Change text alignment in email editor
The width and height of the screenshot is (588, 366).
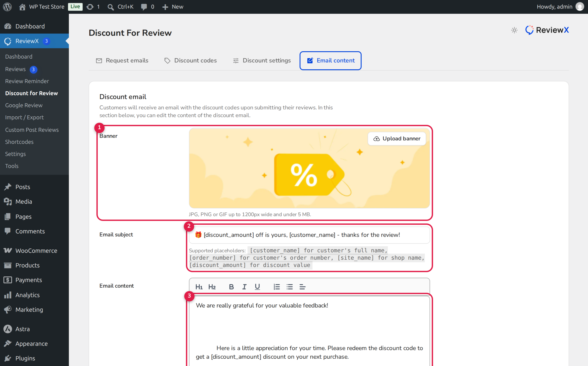coord(302,287)
